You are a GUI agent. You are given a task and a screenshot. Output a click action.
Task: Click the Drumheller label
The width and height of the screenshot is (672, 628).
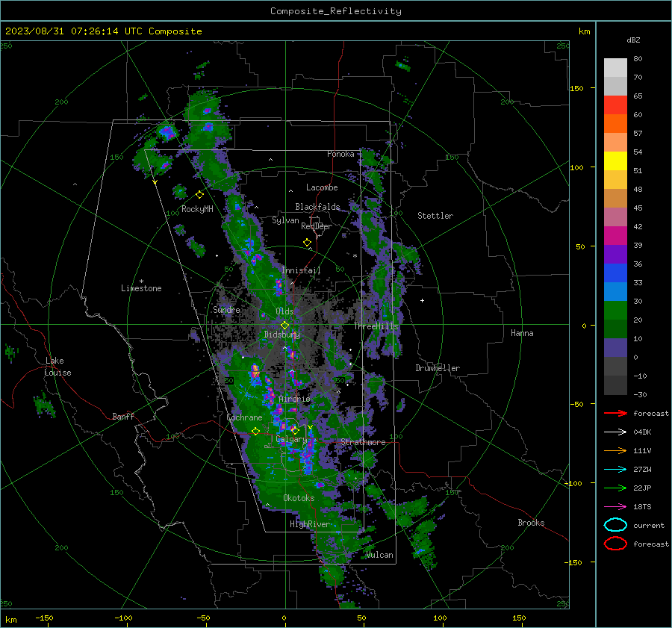tap(438, 368)
